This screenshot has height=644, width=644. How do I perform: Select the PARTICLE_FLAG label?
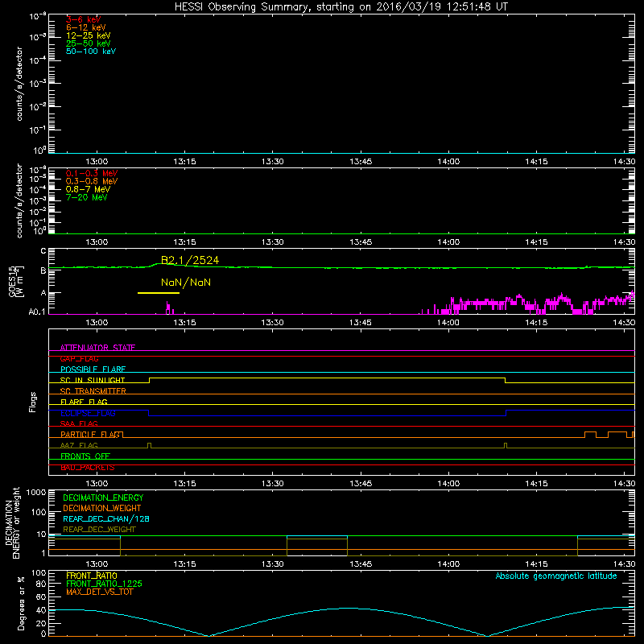point(90,434)
